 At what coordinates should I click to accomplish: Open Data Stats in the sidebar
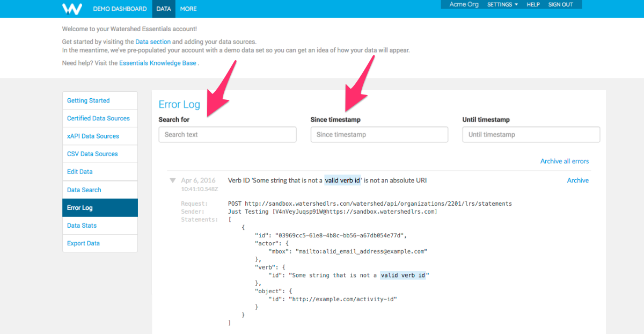pos(100,226)
